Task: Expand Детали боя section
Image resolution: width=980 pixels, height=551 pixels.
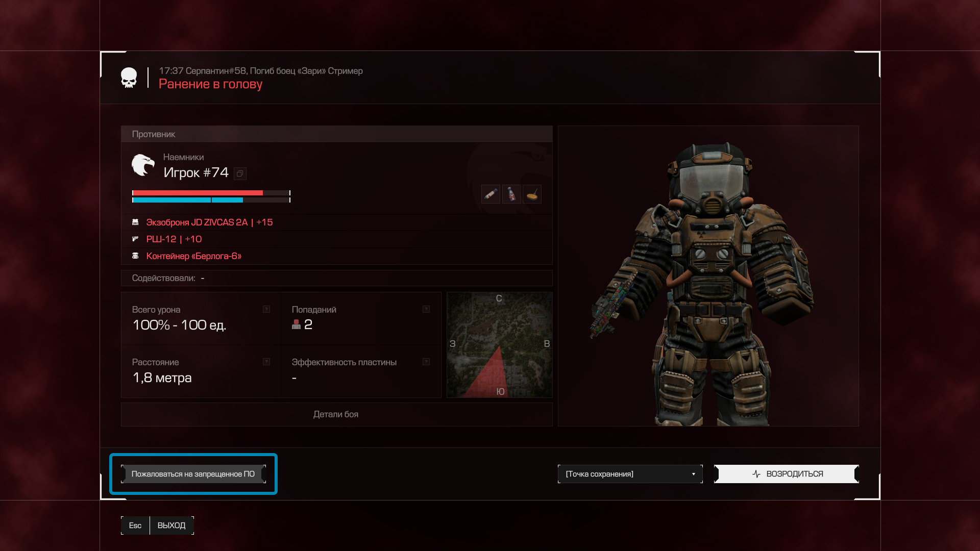Action: pyautogui.click(x=336, y=414)
